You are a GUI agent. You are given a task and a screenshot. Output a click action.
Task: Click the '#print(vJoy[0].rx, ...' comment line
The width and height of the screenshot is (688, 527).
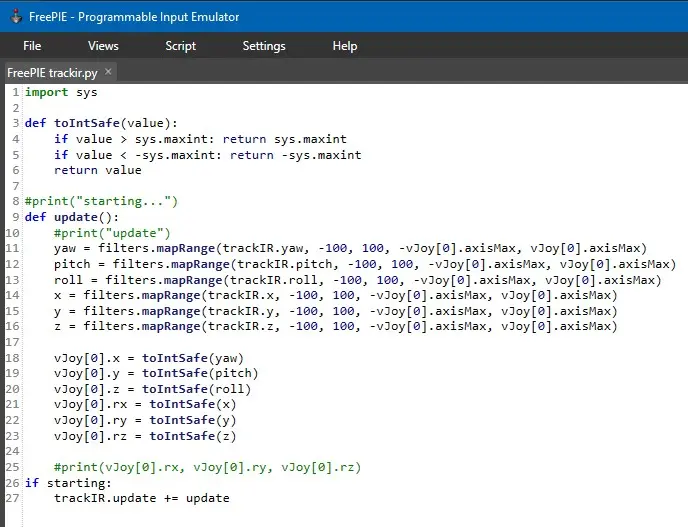click(207, 467)
